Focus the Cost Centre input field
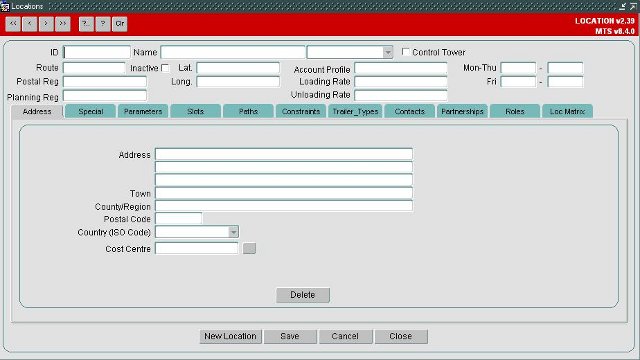640x360 pixels. 197,248
